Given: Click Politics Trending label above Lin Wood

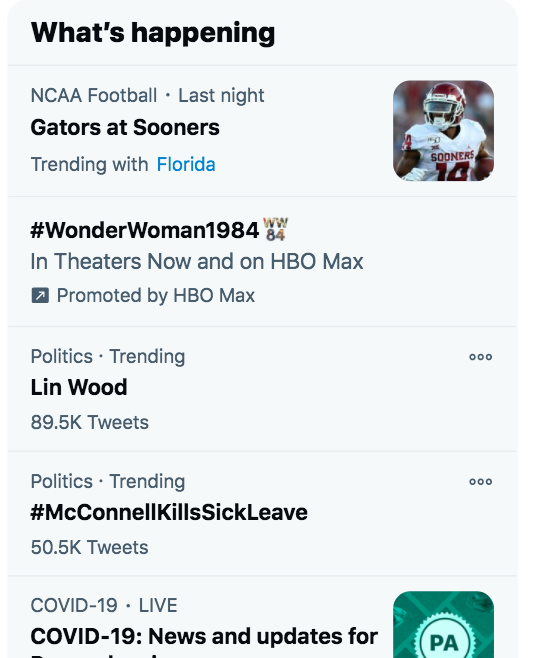Looking at the screenshot, I should pyautogui.click(x=108, y=357).
